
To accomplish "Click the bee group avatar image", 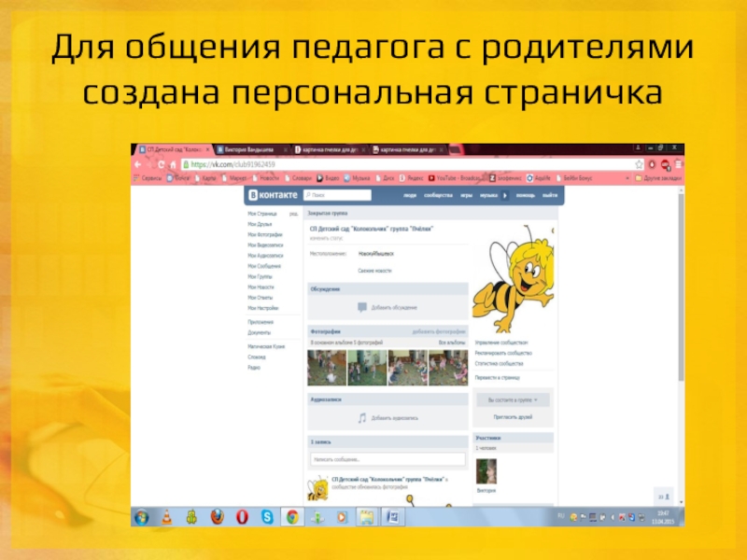I will pos(513,279).
